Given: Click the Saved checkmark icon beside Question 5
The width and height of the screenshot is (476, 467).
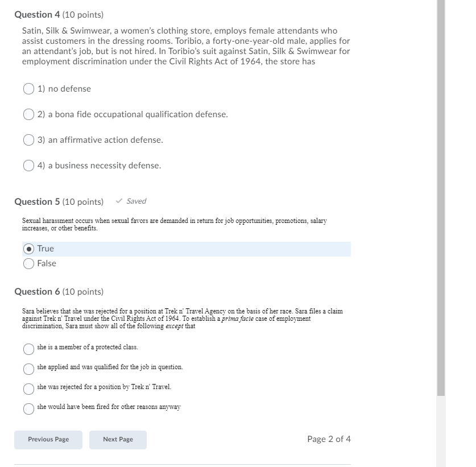Looking at the screenshot, I should [x=119, y=201].
